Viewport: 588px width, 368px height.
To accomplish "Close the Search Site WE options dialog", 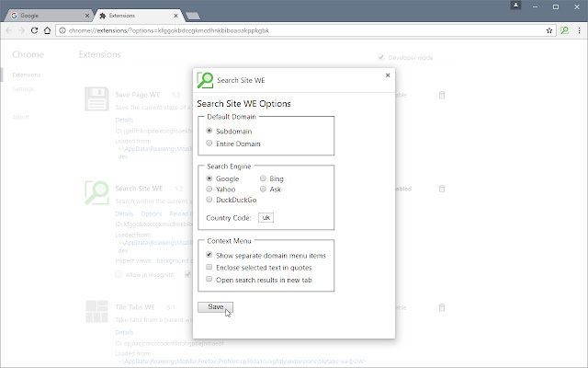I will [388, 75].
